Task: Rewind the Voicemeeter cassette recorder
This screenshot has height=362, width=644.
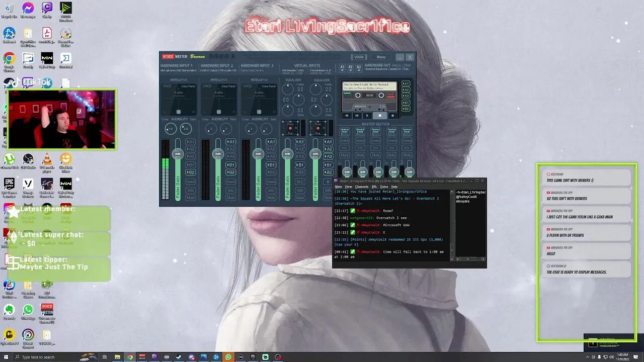Action: tap(347, 116)
